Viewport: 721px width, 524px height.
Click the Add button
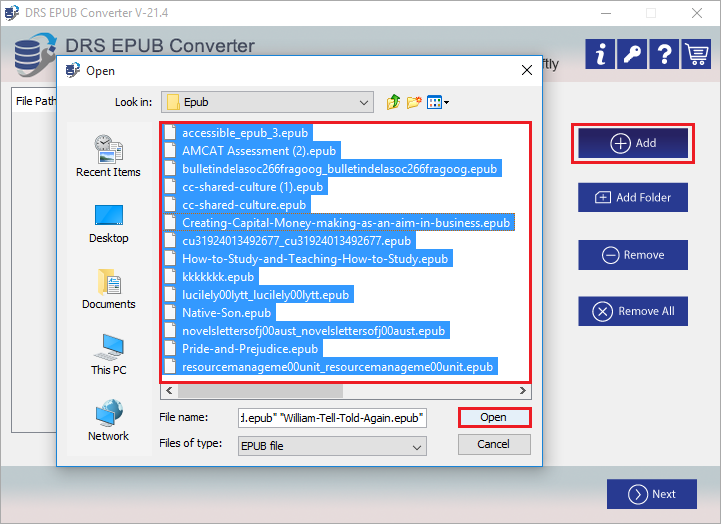click(x=633, y=143)
